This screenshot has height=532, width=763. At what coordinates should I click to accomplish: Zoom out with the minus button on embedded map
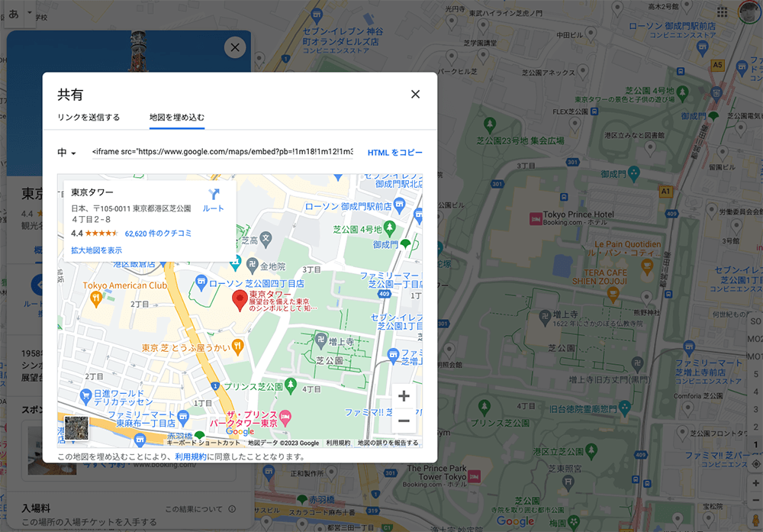pos(404,421)
